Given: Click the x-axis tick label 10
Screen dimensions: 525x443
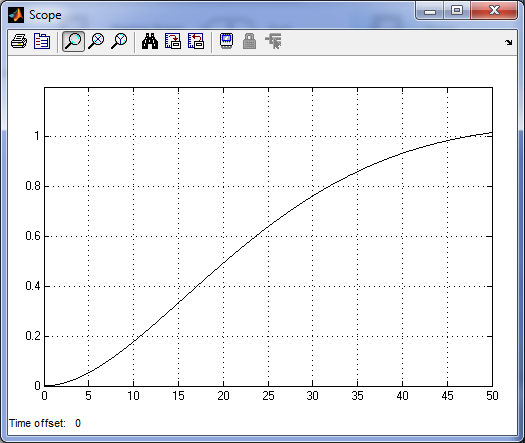Looking at the screenshot, I should coord(133,396).
